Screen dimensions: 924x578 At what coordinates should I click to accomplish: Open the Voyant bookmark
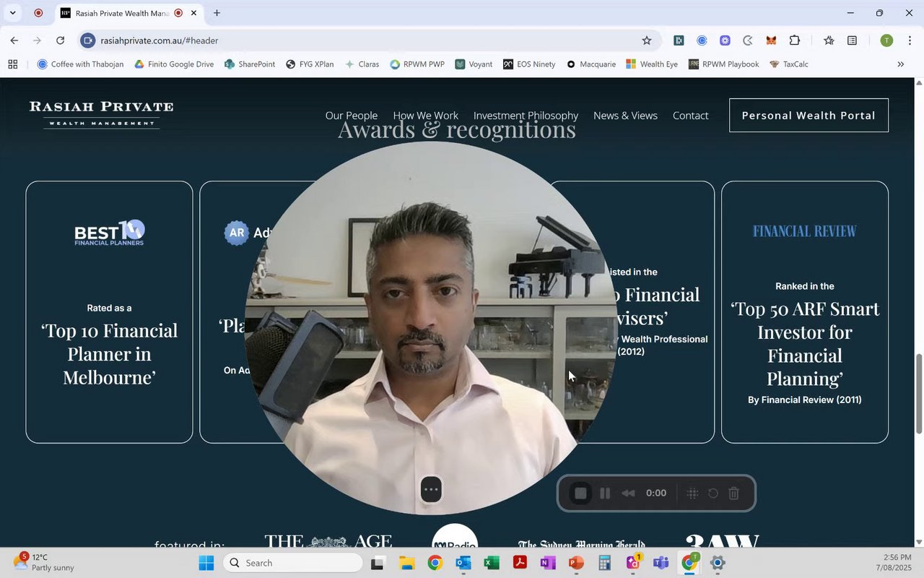(x=474, y=64)
